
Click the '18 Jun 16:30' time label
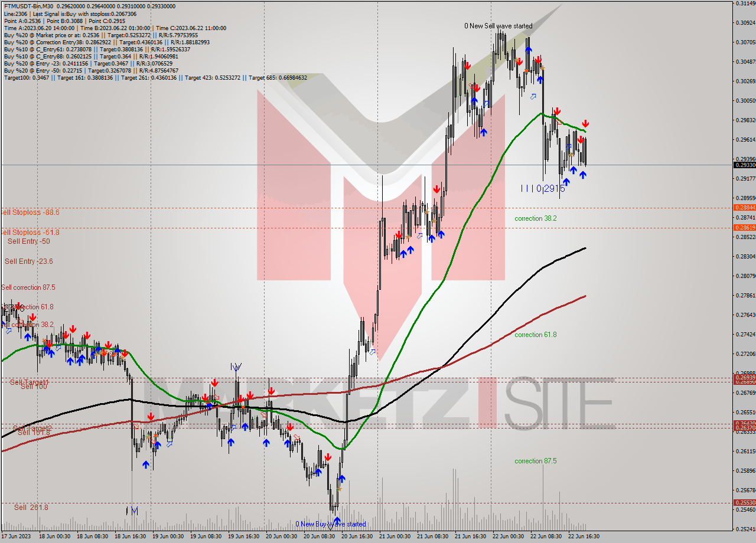pyautogui.click(x=131, y=537)
